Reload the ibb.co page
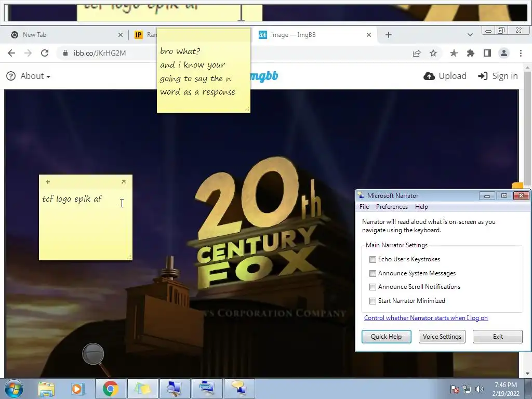The width and height of the screenshot is (532, 399). point(45,53)
